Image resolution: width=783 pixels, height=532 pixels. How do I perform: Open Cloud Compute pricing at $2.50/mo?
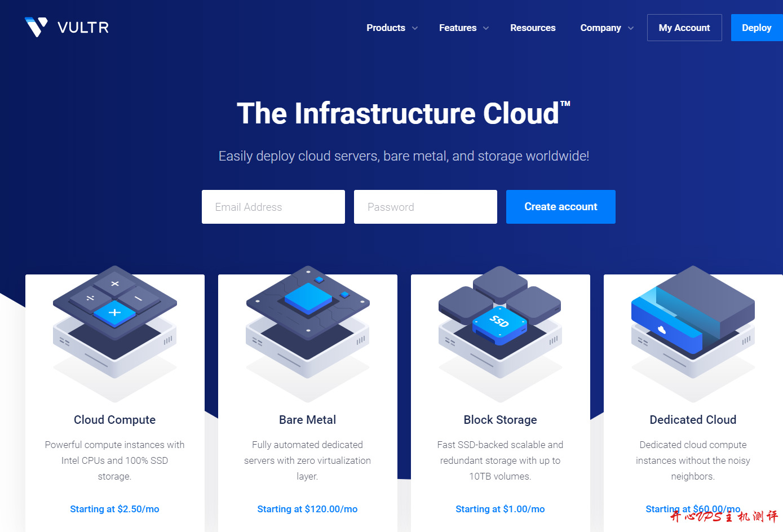click(114, 509)
